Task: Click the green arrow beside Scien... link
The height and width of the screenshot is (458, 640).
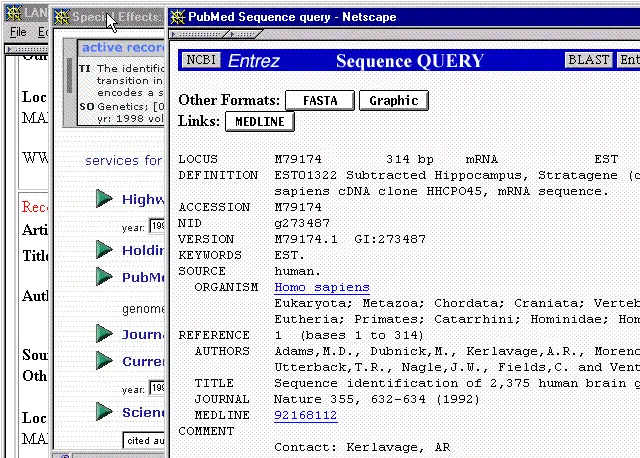Action: tap(104, 411)
